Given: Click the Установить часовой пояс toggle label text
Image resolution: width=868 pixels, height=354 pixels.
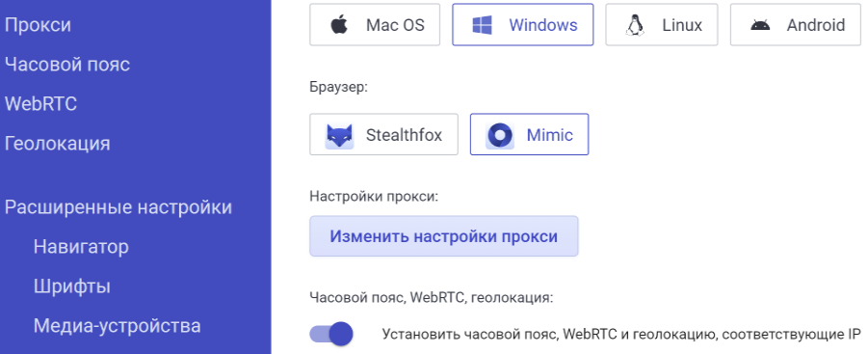Looking at the screenshot, I should point(621,334).
